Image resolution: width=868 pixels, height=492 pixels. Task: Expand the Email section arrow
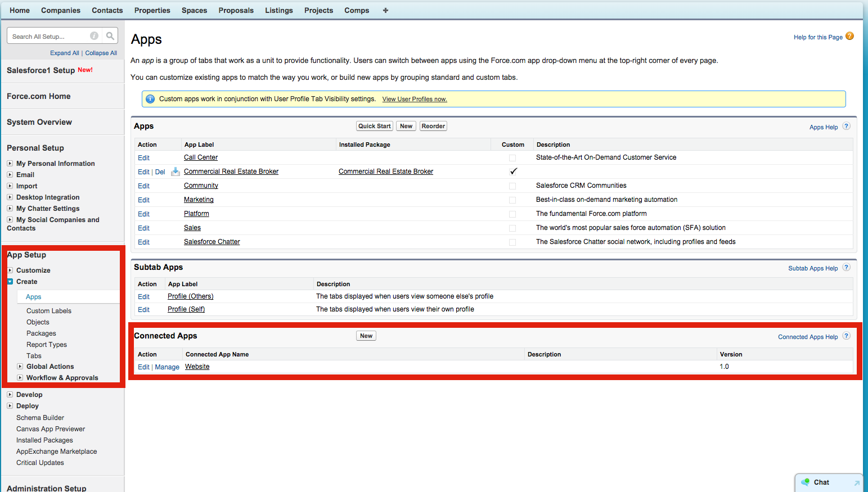10,175
